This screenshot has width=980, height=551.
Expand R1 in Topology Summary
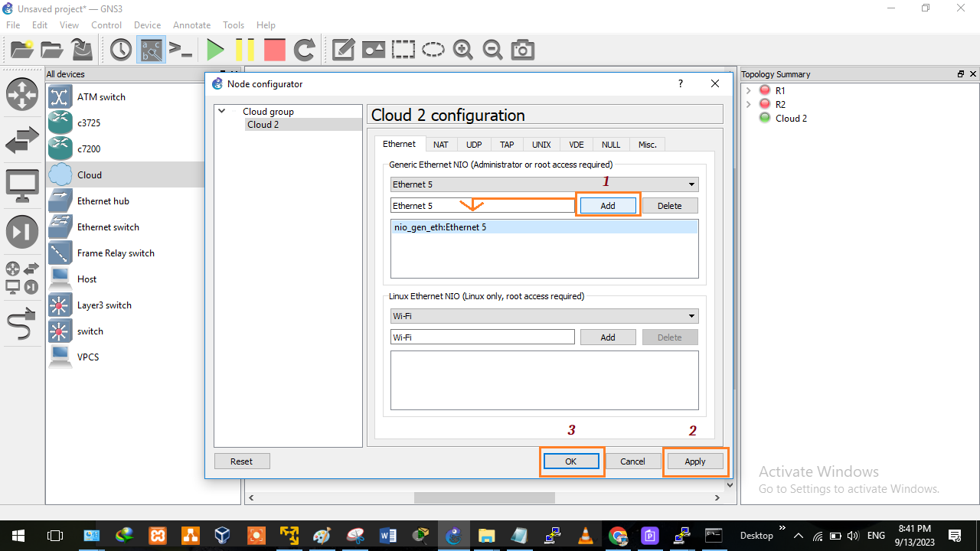click(749, 90)
